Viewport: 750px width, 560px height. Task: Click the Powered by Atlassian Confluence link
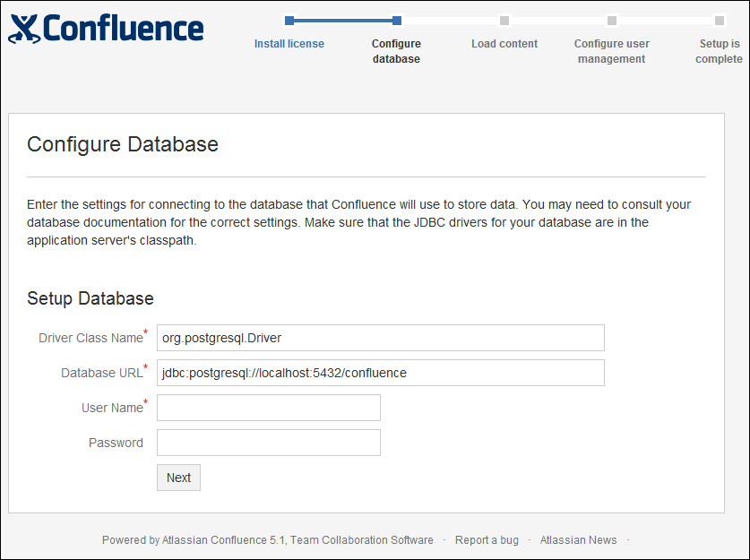[267, 540]
